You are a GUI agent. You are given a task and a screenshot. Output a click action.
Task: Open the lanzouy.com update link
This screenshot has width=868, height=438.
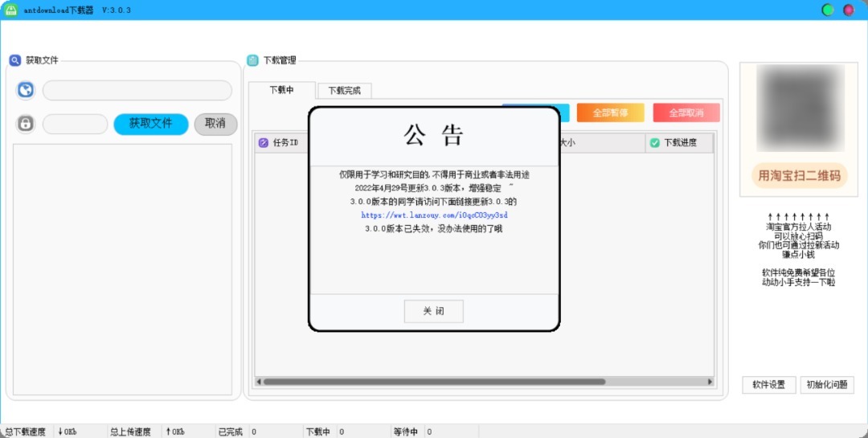[x=435, y=215]
